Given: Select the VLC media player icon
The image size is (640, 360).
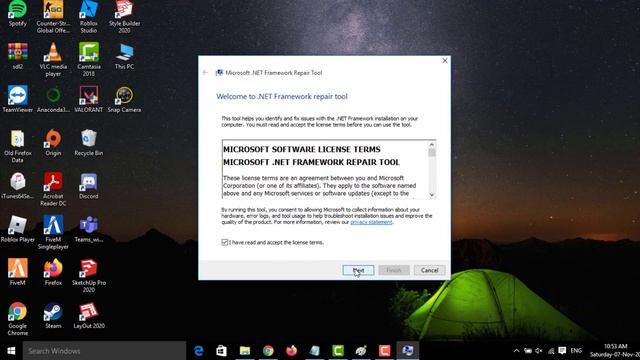Looking at the screenshot, I should click(x=53, y=59).
